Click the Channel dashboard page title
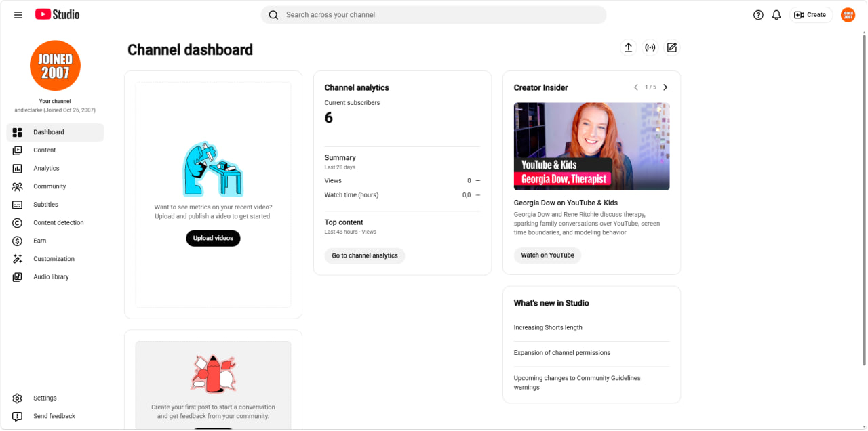This screenshot has height=431, width=868. 190,49
